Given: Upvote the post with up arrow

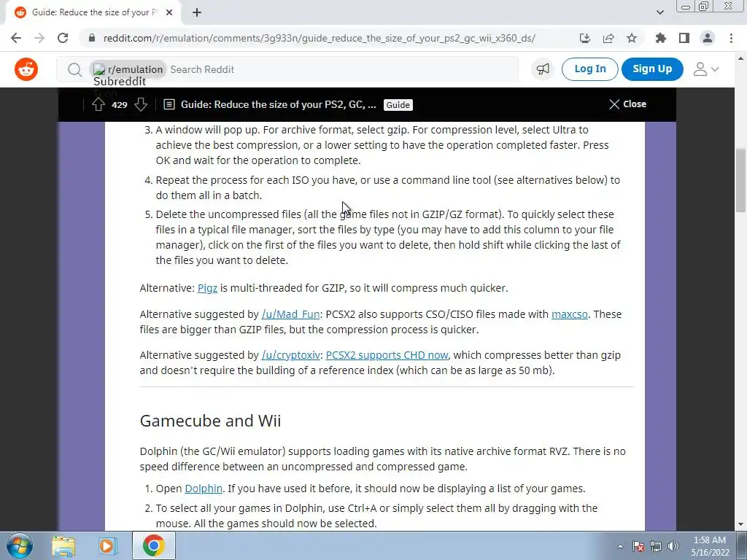Looking at the screenshot, I should (98, 104).
